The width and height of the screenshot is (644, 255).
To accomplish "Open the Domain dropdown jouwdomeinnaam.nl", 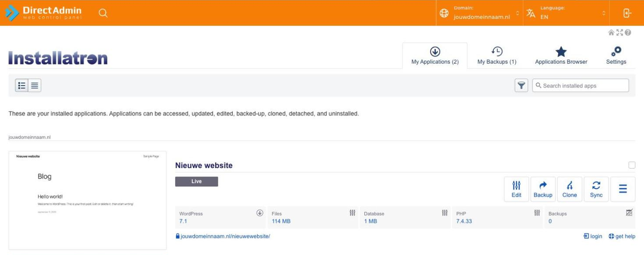I will (479, 13).
